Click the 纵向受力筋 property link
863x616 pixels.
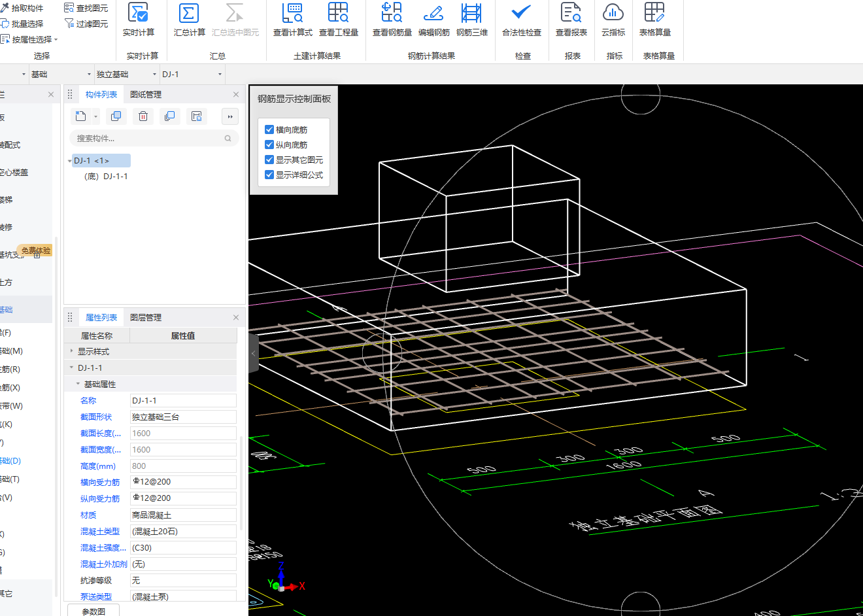pos(100,498)
